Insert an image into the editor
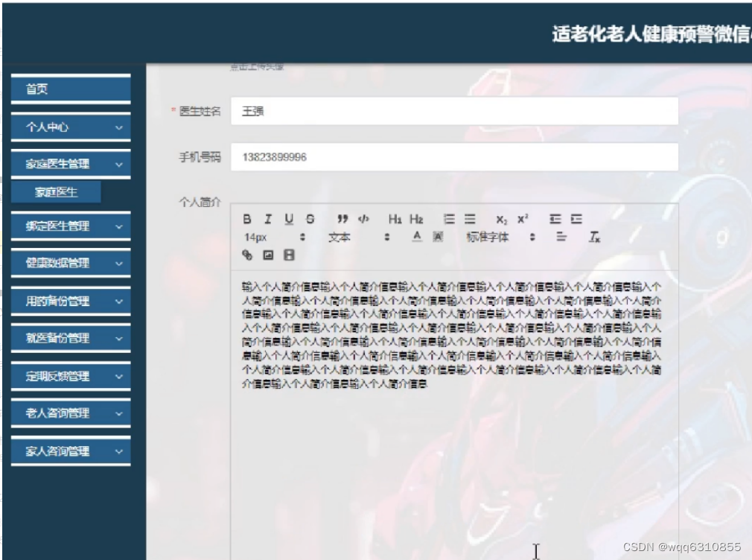752x560 pixels. click(267, 255)
